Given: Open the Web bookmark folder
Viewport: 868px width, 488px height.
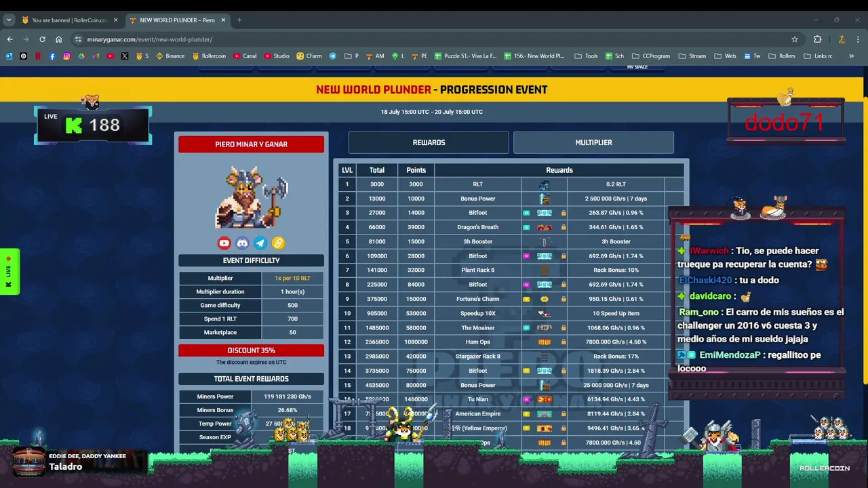Looking at the screenshot, I should click(x=725, y=56).
